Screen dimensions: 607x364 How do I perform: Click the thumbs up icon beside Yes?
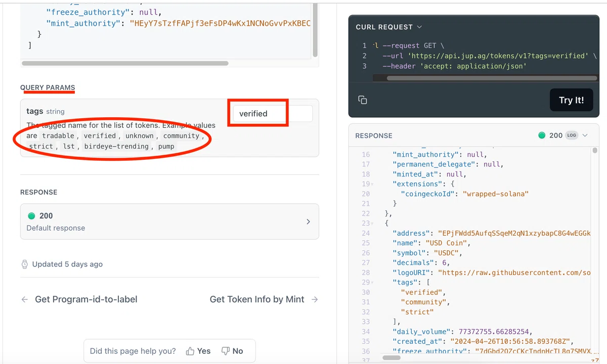[190, 351]
